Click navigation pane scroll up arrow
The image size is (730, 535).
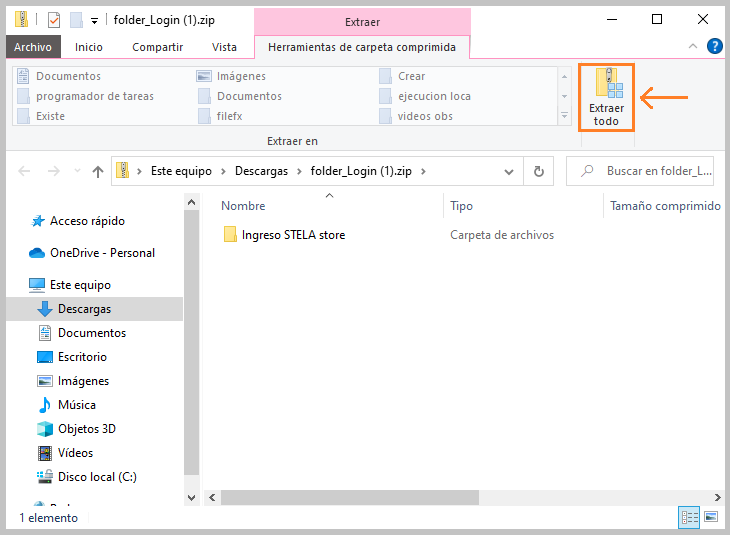191,202
